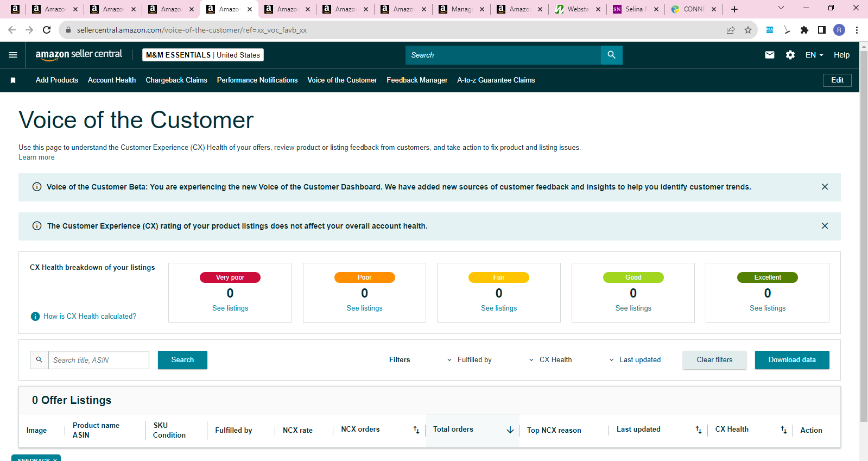Click the browser address bar URL
The height and width of the screenshot is (461, 868).
pos(192,30)
